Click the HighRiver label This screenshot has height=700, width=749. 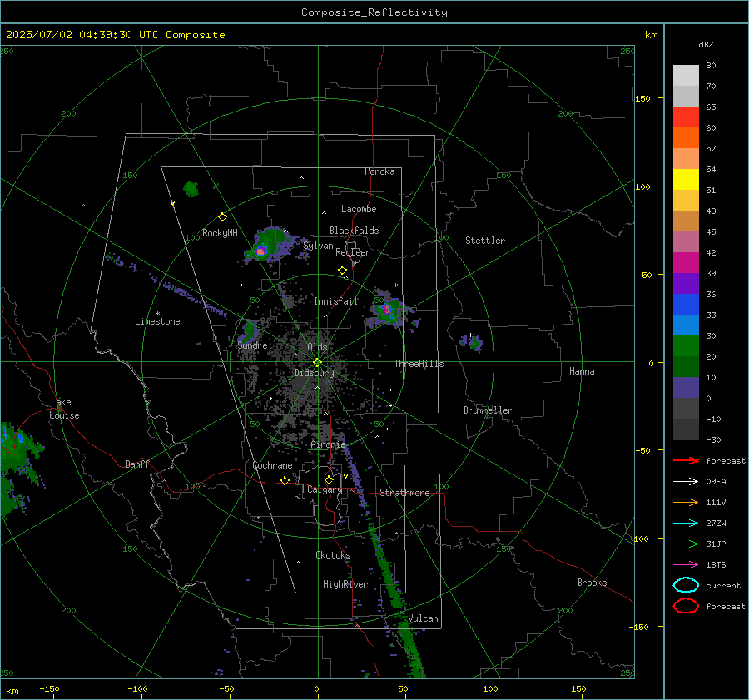345,584
